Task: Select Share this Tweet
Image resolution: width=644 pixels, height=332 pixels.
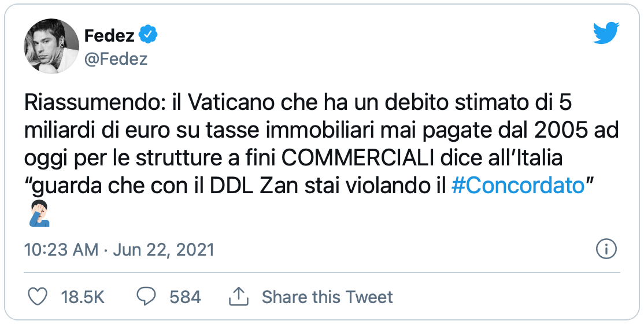Action: 327,297
